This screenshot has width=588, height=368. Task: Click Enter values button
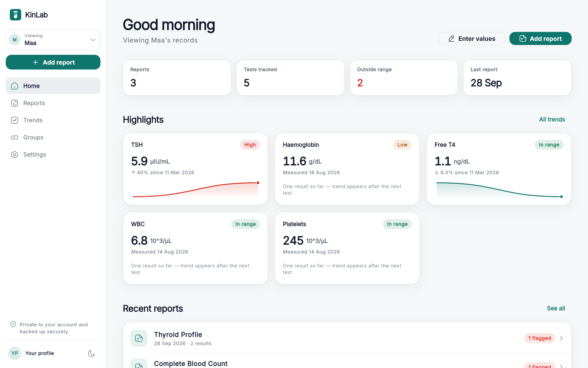tap(471, 38)
